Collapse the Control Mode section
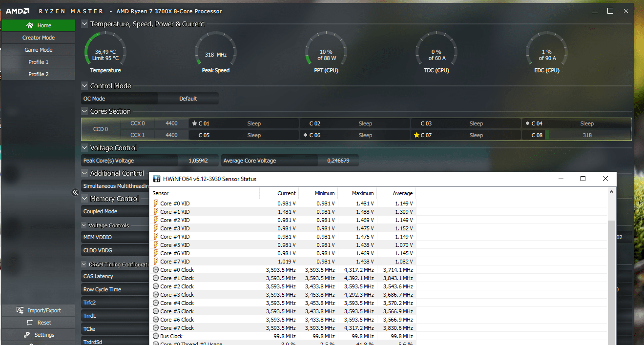This screenshot has width=644, height=345. coord(84,86)
